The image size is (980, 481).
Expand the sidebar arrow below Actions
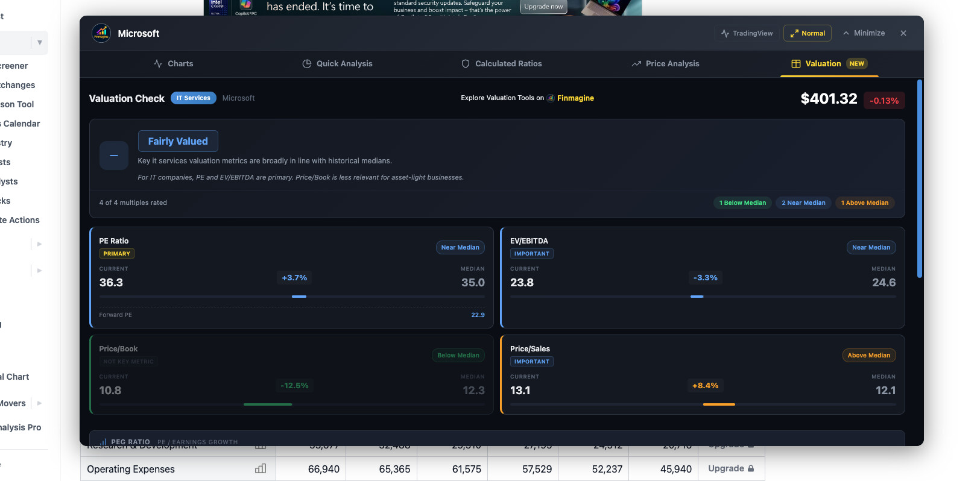click(x=40, y=244)
